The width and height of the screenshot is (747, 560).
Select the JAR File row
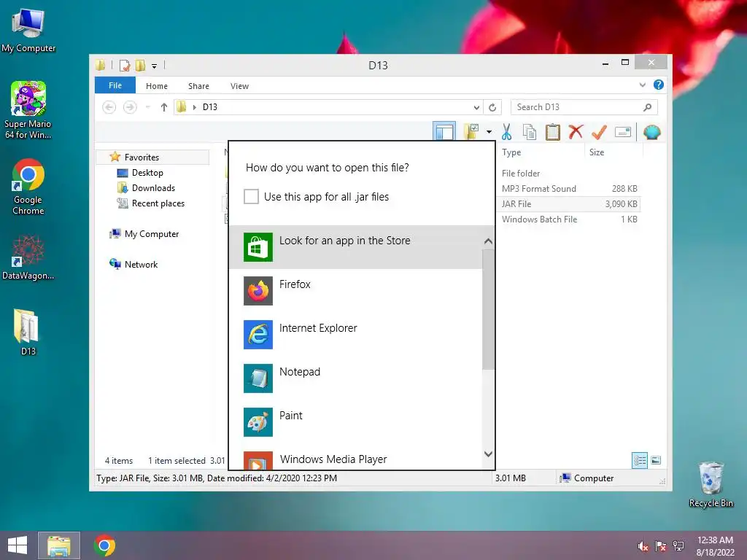pos(569,204)
